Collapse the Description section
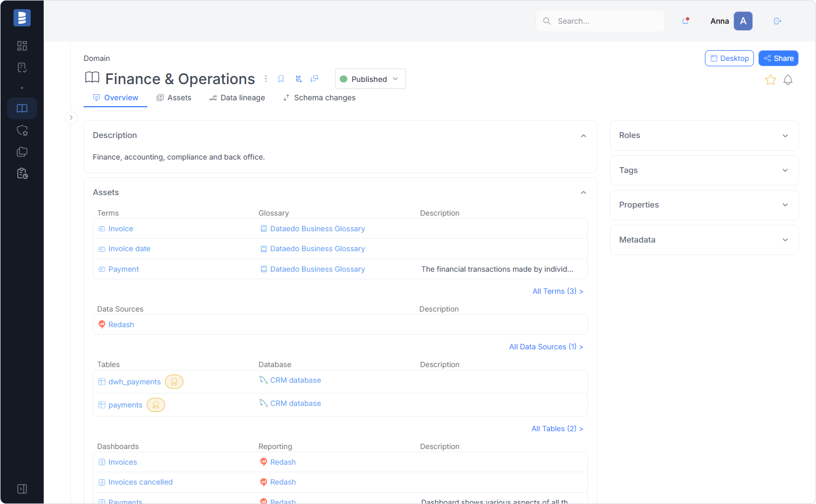This screenshot has width=816, height=504. [583, 136]
